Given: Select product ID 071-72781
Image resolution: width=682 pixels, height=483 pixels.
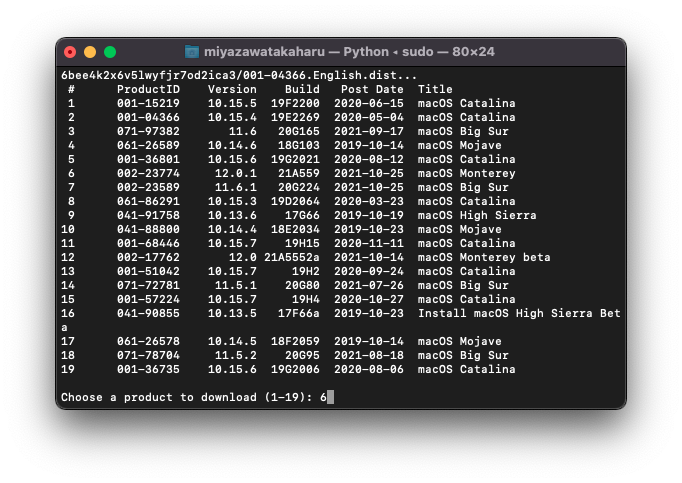Looking at the screenshot, I should coord(148,285).
